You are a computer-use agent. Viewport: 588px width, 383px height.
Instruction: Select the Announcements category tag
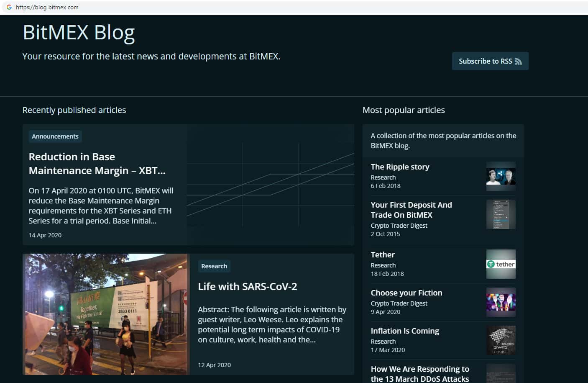click(55, 136)
